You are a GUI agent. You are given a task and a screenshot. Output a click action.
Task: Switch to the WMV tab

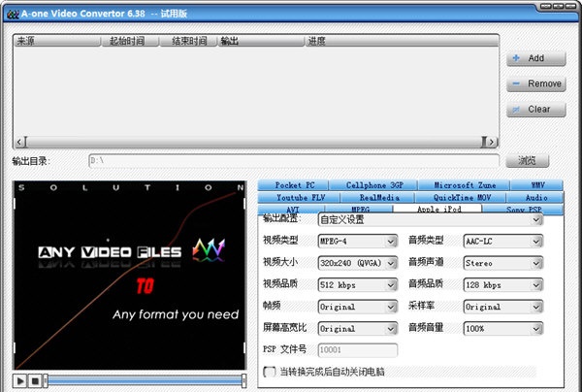coord(537,185)
